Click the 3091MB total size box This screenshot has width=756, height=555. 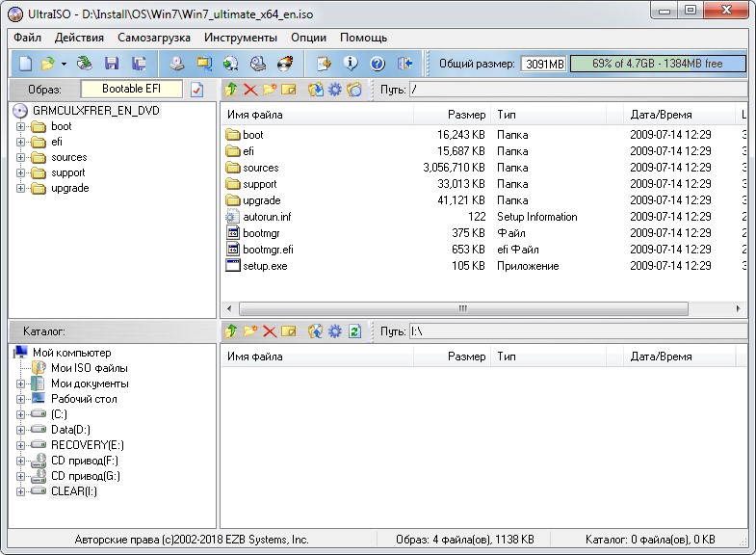[544, 64]
